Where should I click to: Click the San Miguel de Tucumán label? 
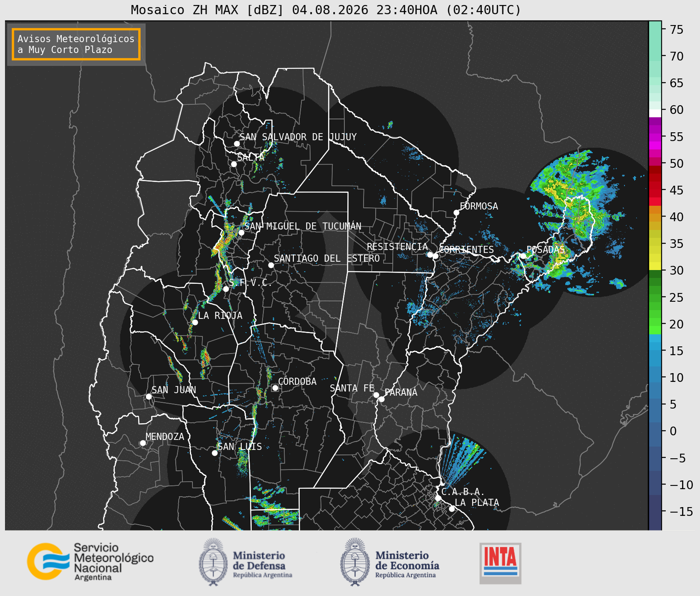tap(303, 226)
